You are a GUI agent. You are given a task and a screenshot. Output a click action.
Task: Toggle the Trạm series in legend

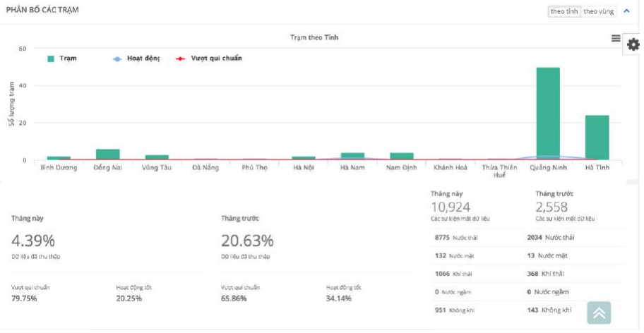tap(62, 59)
